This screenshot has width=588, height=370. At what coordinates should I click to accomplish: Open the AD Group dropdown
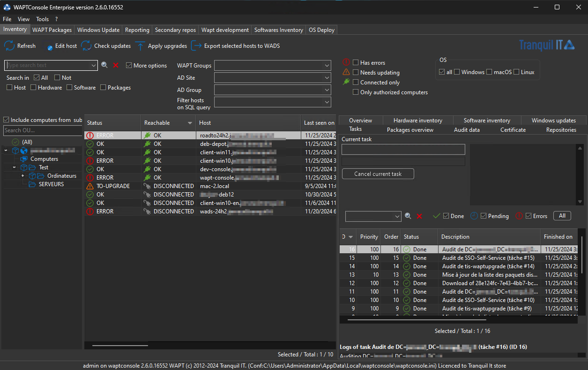pos(327,90)
